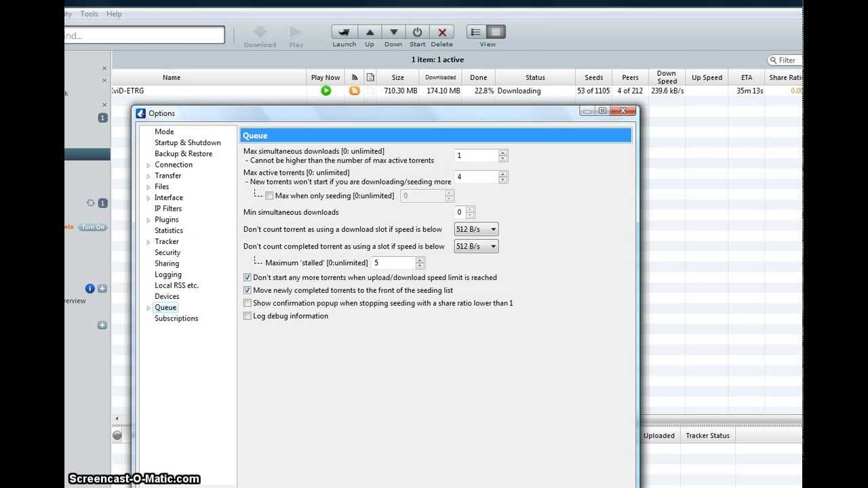Click the RSS column header icon

(x=354, y=77)
